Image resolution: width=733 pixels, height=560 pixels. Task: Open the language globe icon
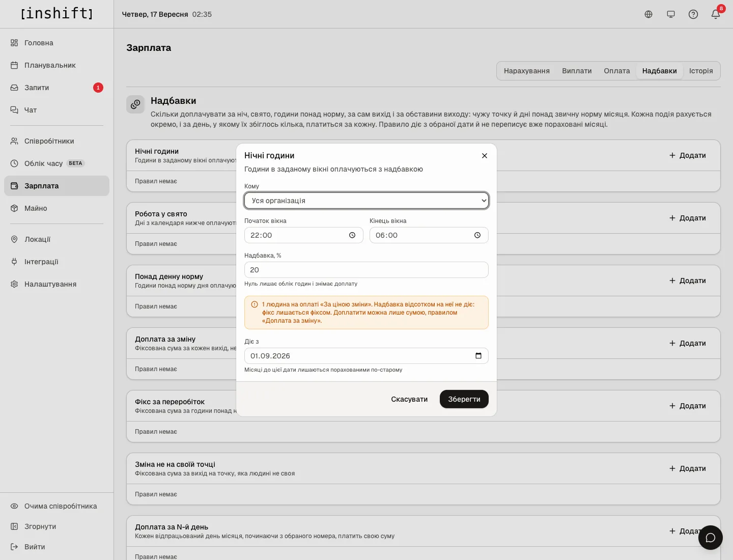tap(649, 14)
